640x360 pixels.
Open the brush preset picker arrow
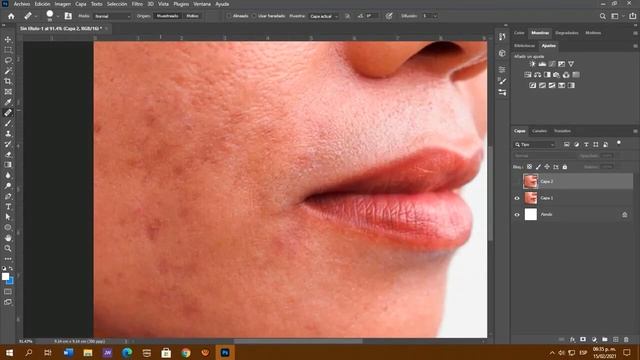point(58,16)
